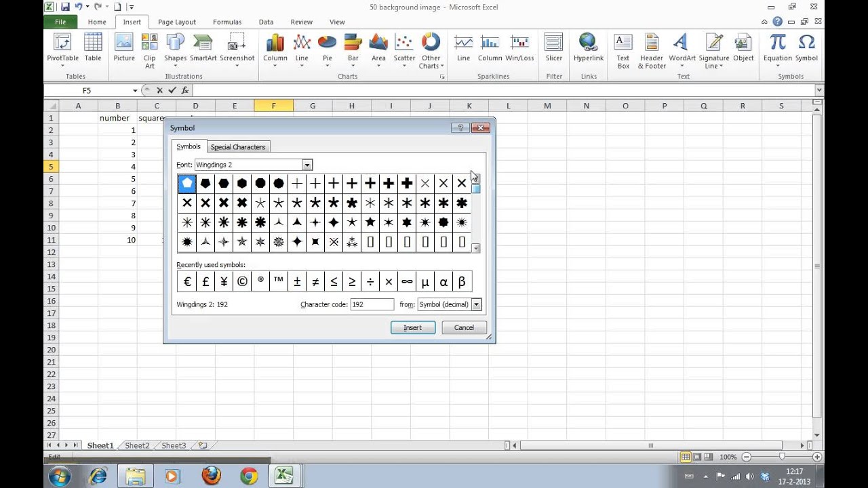Viewport: 868px width, 488px height.
Task: Click the Table icon in Tables group
Action: [x=93, y=48]
